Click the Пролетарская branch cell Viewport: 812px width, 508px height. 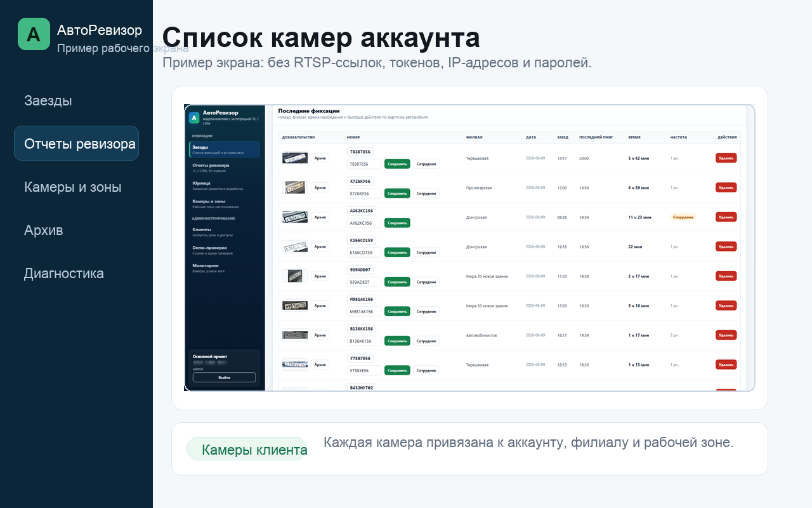click(x=479, y=188)
